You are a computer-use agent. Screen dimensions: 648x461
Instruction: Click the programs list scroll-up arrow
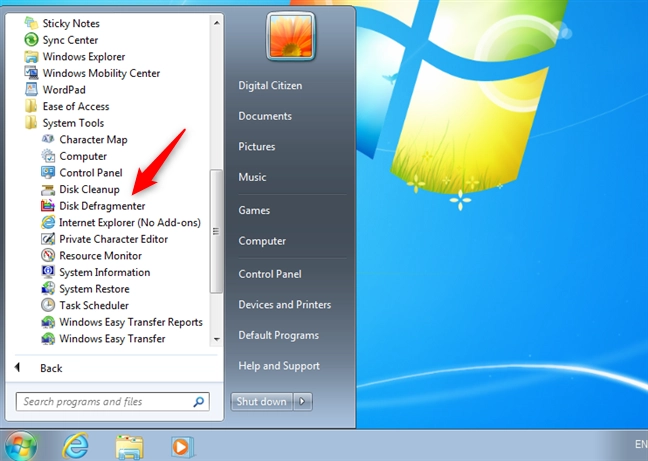click(x=216, y=23)
